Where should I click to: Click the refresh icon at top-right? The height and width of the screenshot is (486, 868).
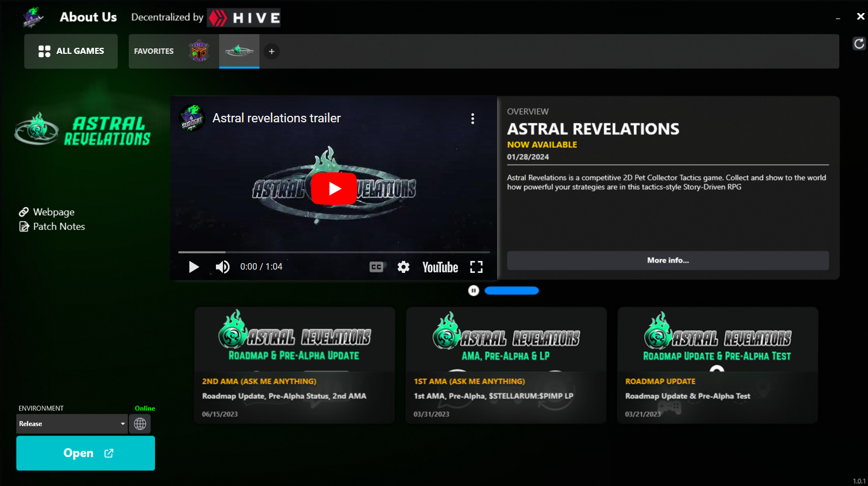point(859,43)
